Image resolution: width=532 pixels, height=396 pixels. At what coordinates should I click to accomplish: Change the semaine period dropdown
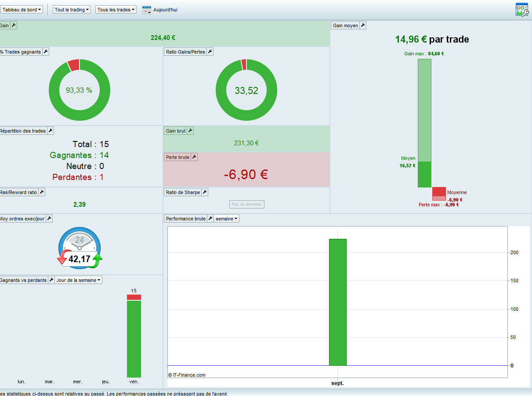tap(227, 219)
